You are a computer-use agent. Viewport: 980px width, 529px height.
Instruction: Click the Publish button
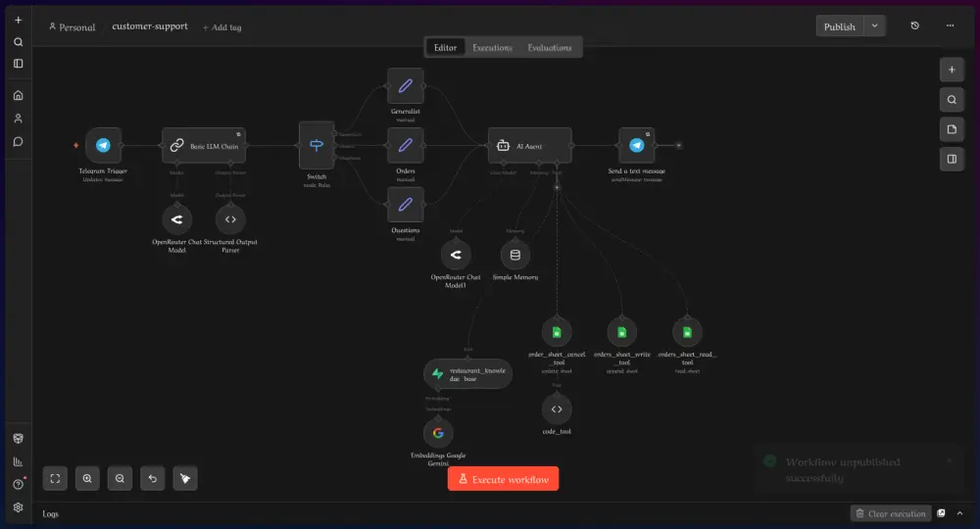(x=840, y=26)
